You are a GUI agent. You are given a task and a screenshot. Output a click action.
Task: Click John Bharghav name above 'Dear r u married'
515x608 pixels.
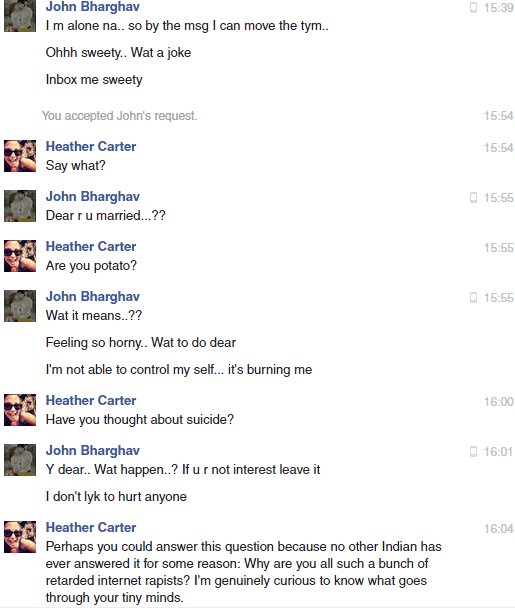click(x=93, y=197)
